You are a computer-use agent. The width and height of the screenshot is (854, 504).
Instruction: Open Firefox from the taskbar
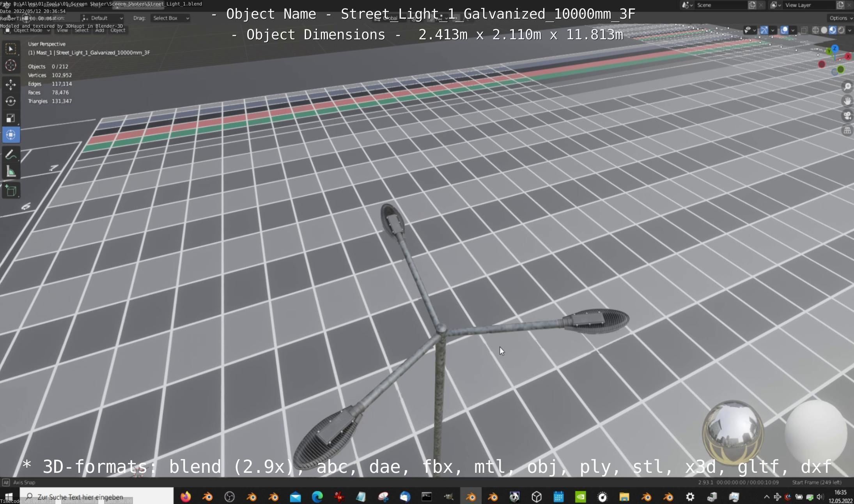coord(186,497)
